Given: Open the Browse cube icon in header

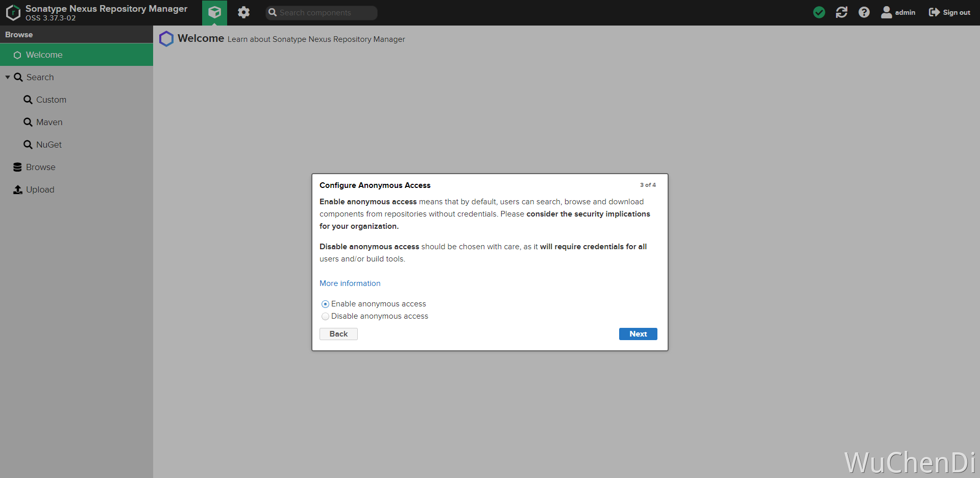Looking at the screenshot, I should 214,12.
